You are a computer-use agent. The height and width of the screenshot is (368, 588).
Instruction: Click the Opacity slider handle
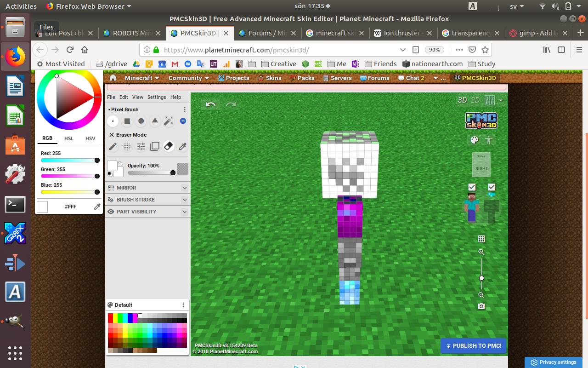coord(173,173)
